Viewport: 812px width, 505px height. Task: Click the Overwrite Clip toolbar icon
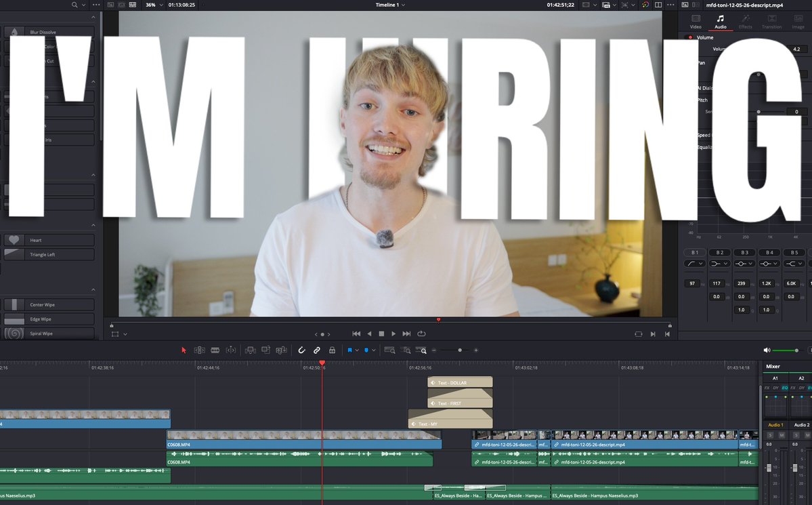[265, 350]
